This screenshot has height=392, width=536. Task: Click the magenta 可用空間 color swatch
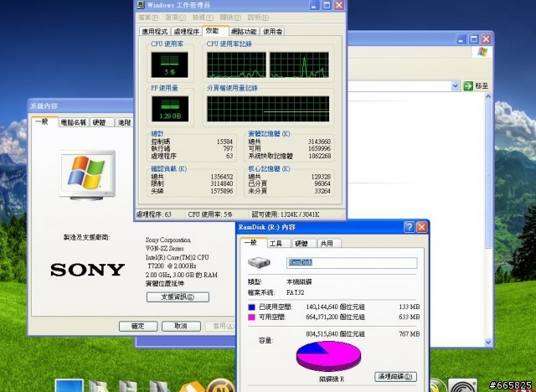tap(251, 317)
